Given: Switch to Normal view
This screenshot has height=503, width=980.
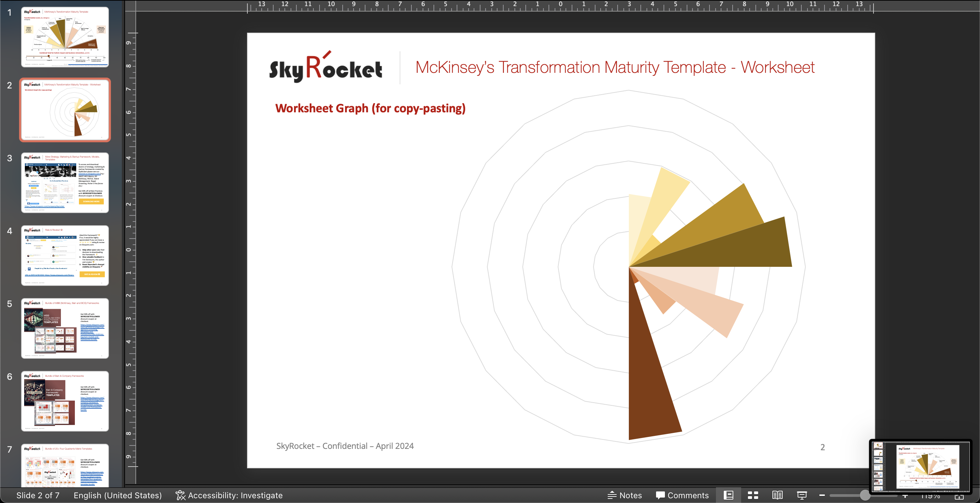Looking at the screenshot, I should click(728, 495).
